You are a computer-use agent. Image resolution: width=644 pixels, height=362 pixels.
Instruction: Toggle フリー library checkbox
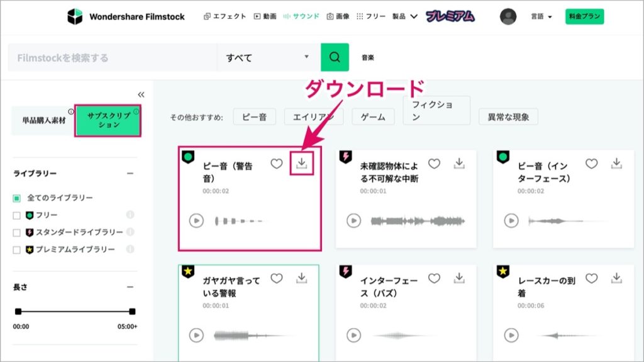click(16, 215)
